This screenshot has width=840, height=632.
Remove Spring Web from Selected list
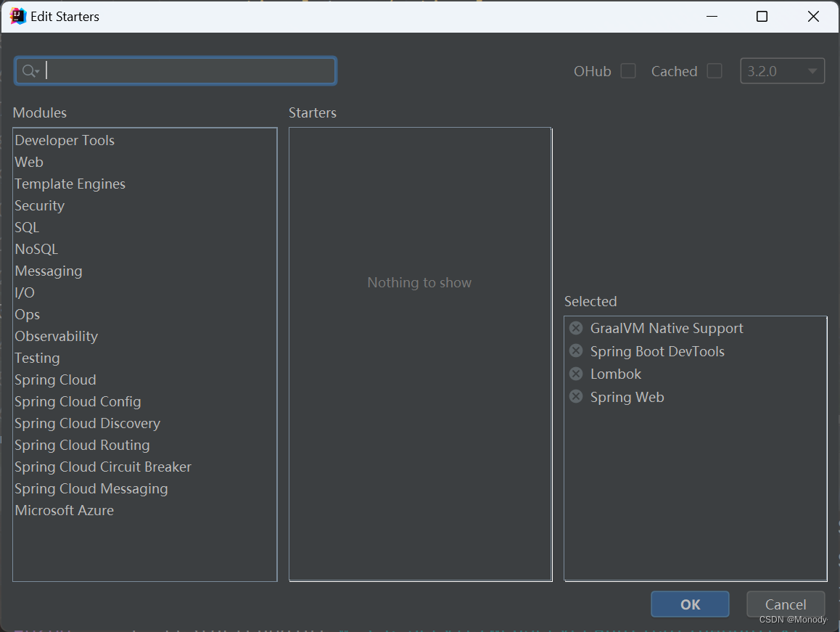[x=576, y=397]
